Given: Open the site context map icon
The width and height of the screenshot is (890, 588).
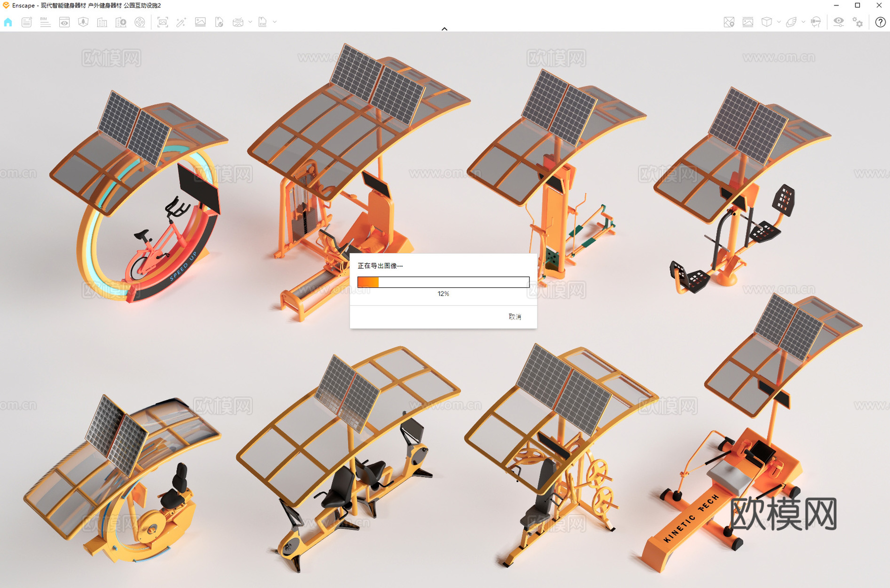Looking at the screenshot, I should [83, 22].
